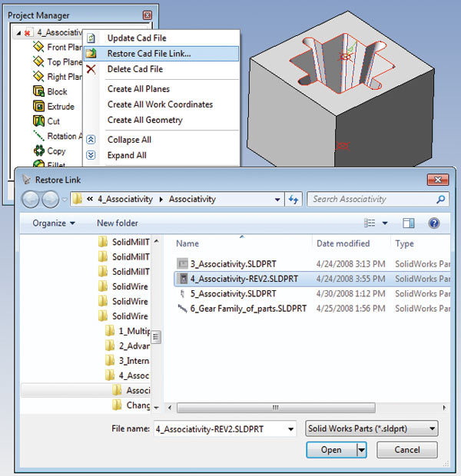Click the Cut feature icon
461x476 pixels.
[38, 121]
